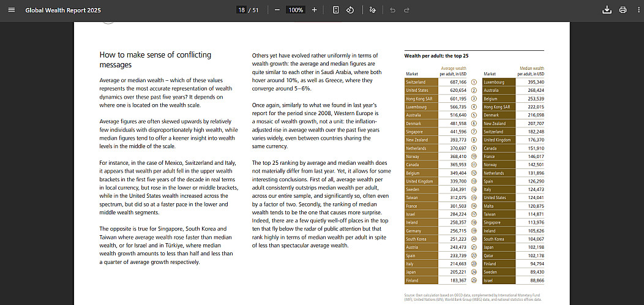
Task: Redo the annotation
Action: tap(406, 10)
